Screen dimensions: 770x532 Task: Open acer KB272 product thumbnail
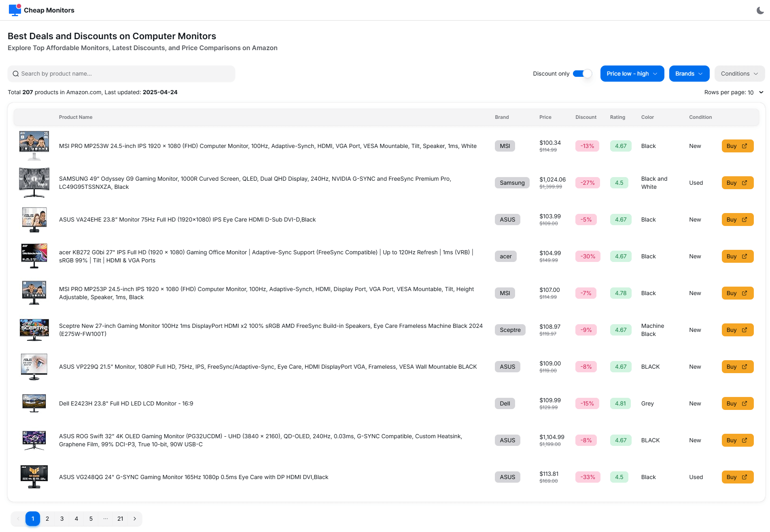(34, 256)
